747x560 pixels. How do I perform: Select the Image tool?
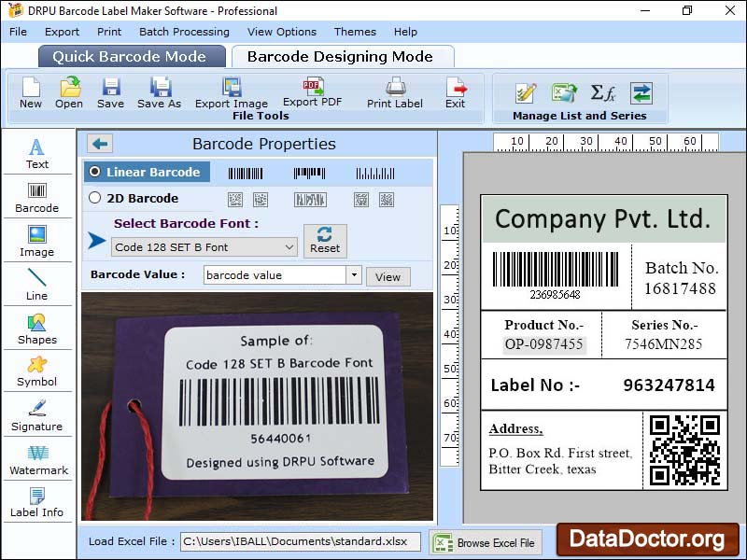(x=37, y=238)
